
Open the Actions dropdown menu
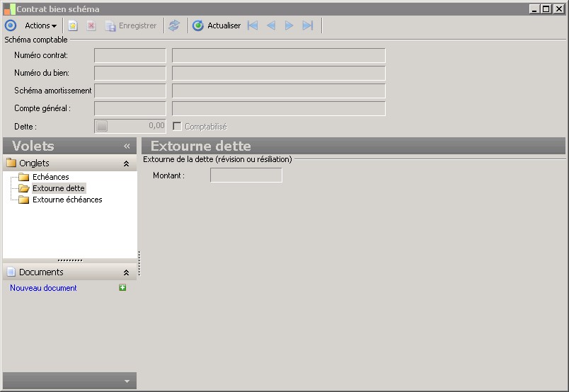[40, 25]
